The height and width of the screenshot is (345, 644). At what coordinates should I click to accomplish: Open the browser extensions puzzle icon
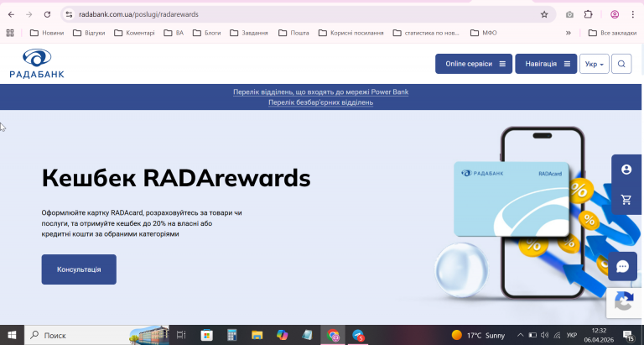point(588,14)
